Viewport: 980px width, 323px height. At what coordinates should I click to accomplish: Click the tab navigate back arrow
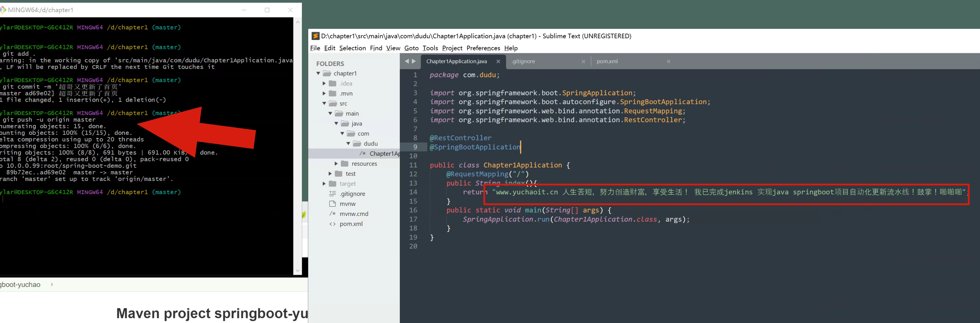point(407,61)
